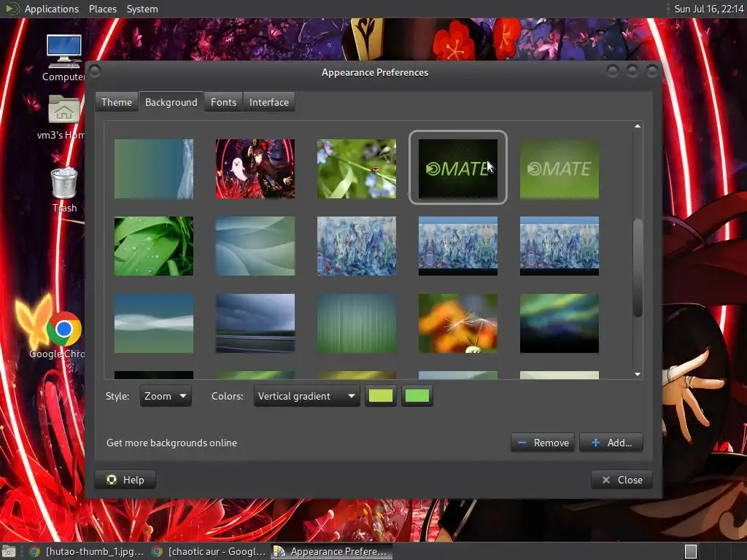
Task: Pick the second green gradient color swatch
Action: click(x=417, y=396)
